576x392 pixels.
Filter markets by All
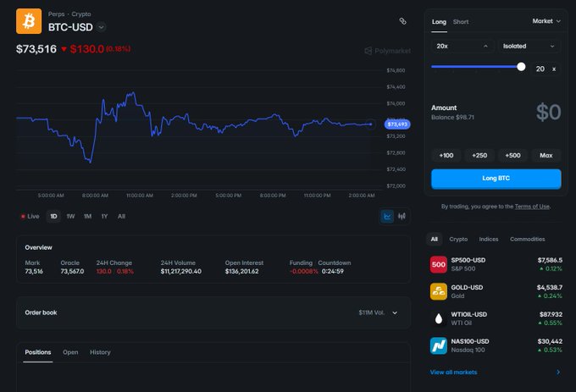coord(435,240)
